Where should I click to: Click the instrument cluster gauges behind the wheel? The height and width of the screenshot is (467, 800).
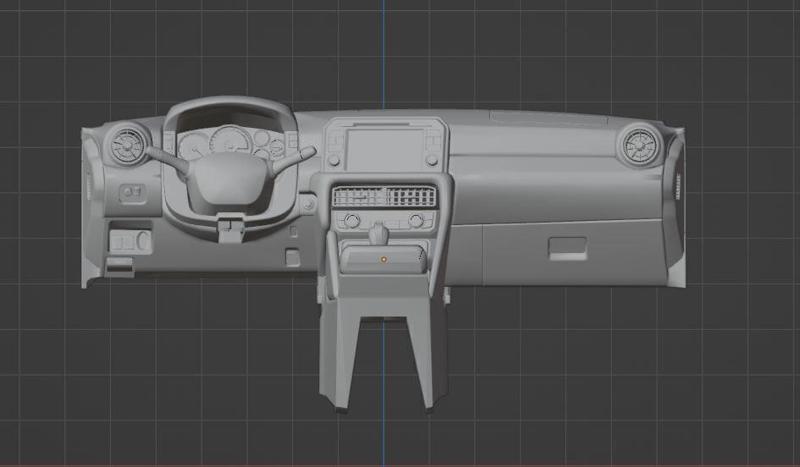pyautogui.click(x=231, y=143)
